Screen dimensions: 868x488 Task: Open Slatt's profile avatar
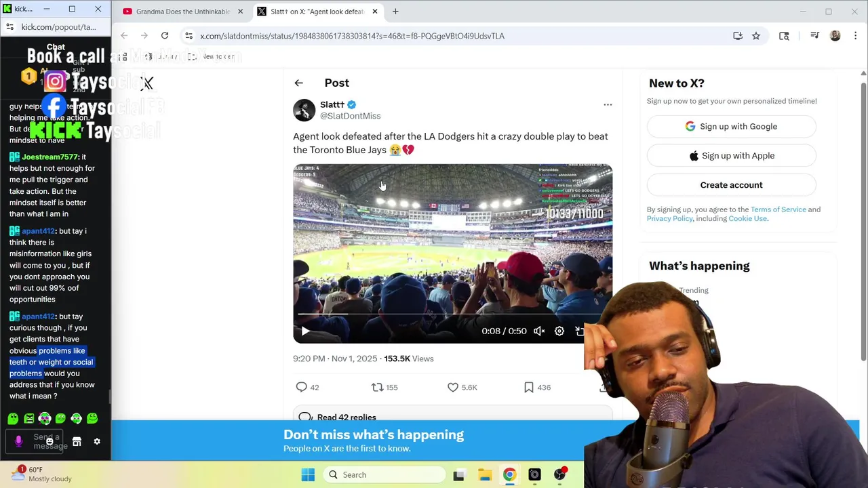pyautogui.click(x=304, y=110)
